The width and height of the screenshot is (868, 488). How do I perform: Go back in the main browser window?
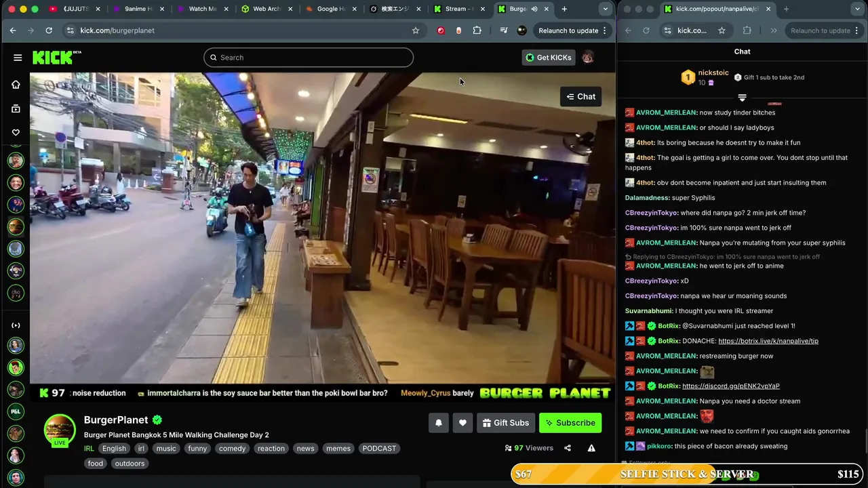pos(13,30)
